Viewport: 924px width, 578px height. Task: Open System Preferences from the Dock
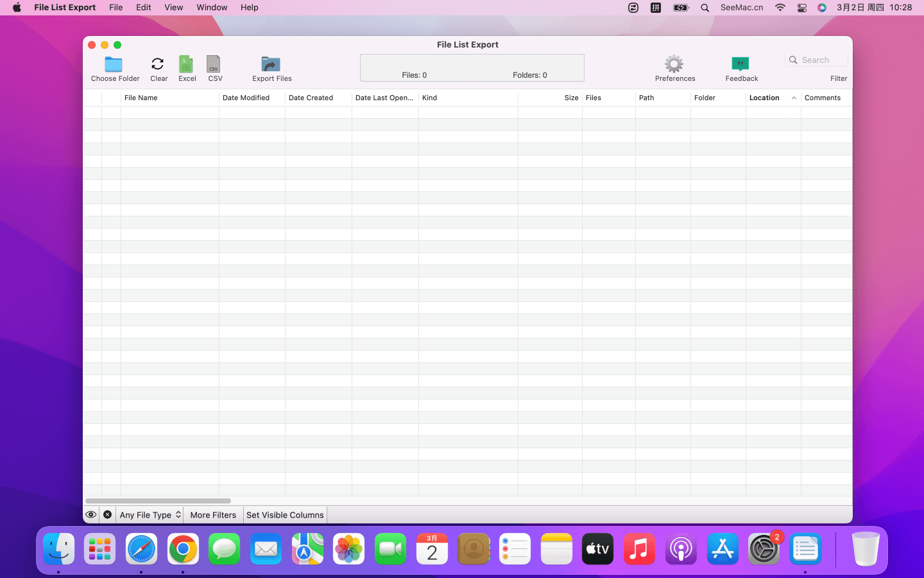click(x=764, y=549)
